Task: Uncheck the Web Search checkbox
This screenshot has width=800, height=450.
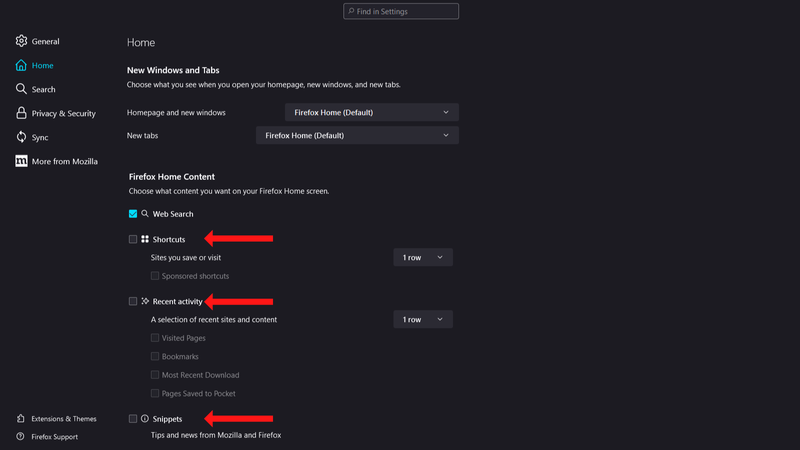Action: (x=133, y=214)
